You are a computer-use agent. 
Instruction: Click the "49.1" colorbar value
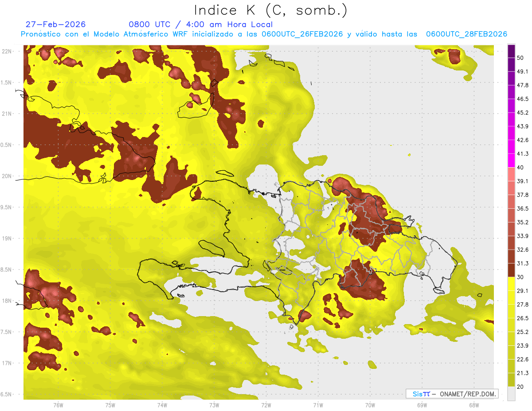pyautogui.click(x=523, y=71)
